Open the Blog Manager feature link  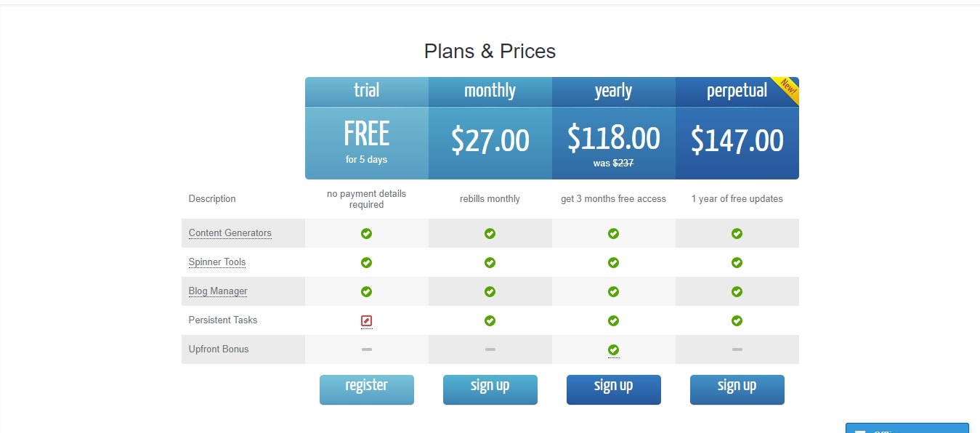click(218, 291)
